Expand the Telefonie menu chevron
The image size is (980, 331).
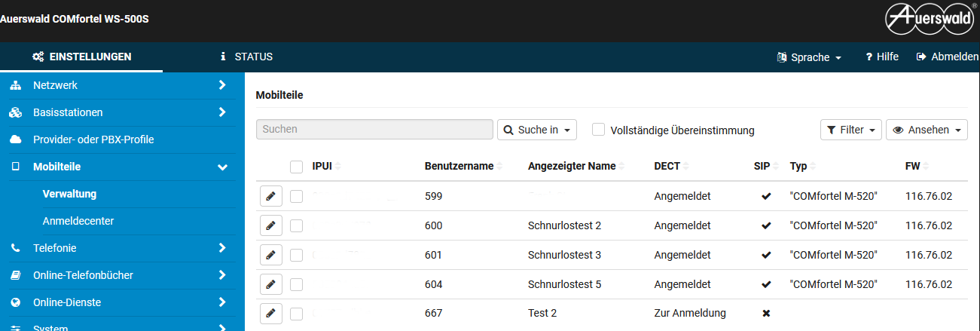pyautogui.click(x=222, y=247)
